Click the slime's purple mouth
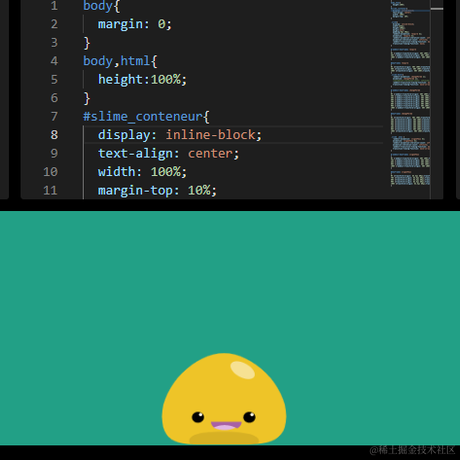Image resolution: width=460 pixels, height=460 pixels. pyautogui.click(x=226, y=426)
